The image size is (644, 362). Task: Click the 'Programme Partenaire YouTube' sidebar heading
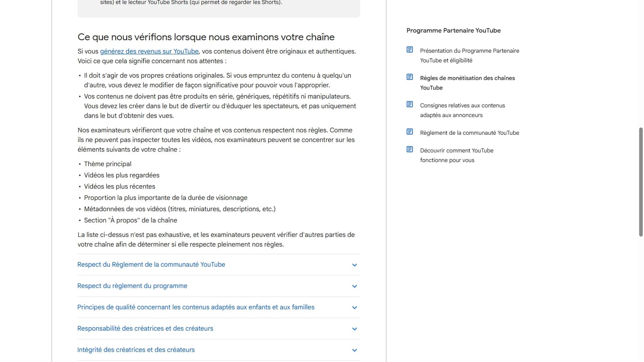(454, 31)
